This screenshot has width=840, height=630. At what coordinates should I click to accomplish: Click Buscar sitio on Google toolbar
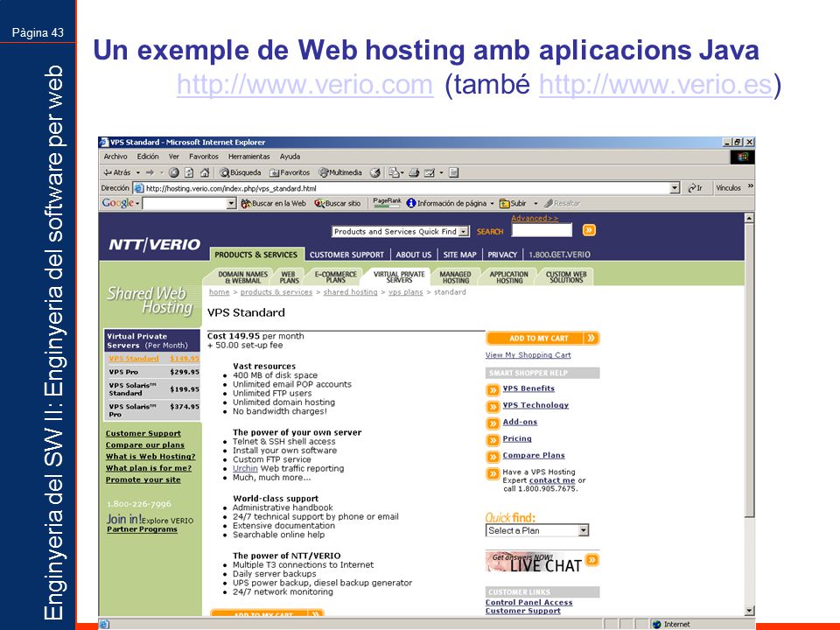[x=338, y=204]
